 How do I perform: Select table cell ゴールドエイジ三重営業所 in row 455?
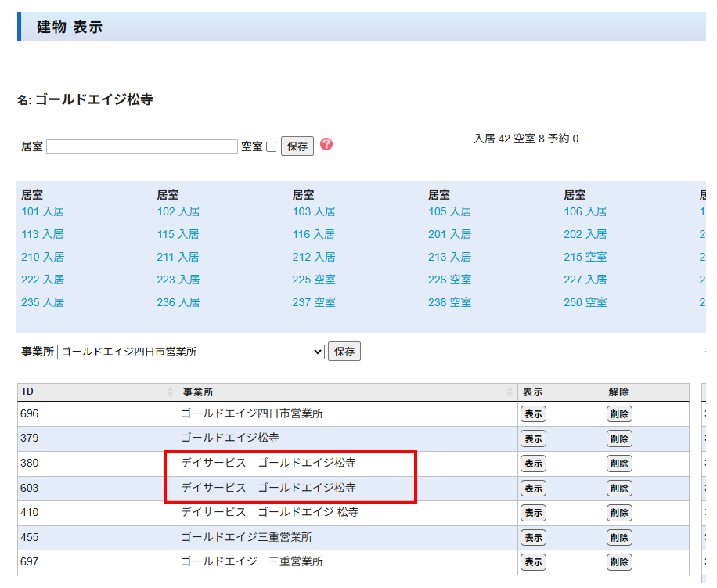coord(348,537)
